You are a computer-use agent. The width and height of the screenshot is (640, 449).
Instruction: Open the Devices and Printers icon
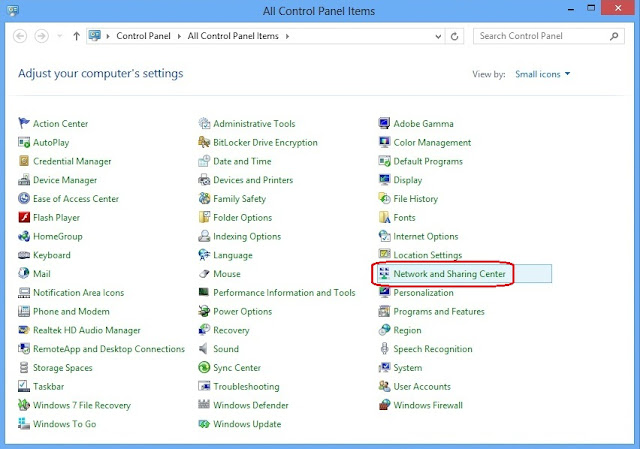[204, 180]
